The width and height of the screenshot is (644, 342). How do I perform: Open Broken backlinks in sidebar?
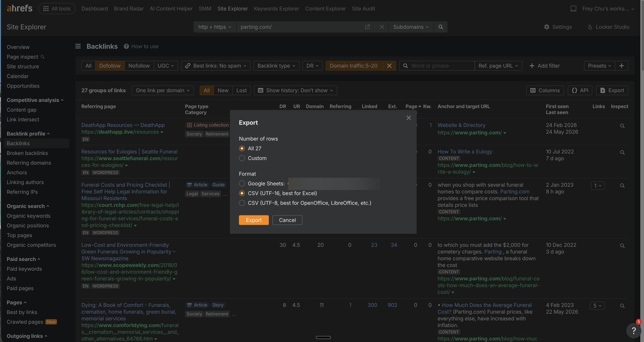tap(27, 153)
